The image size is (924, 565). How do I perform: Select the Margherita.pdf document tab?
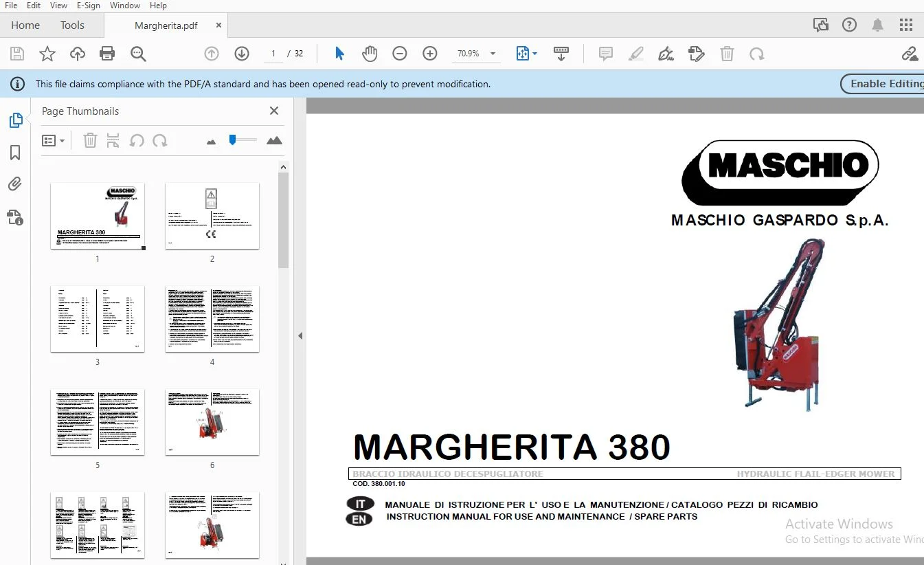click(166, 25)
